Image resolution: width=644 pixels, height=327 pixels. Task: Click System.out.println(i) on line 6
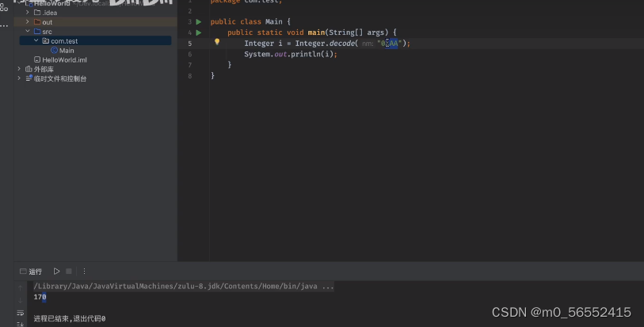point(291,54)
